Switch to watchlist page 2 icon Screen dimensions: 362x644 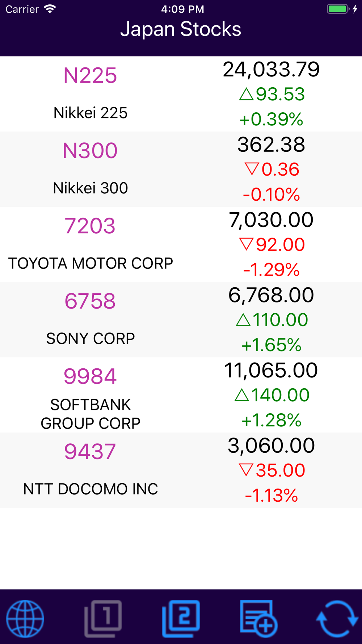(181, 618)
